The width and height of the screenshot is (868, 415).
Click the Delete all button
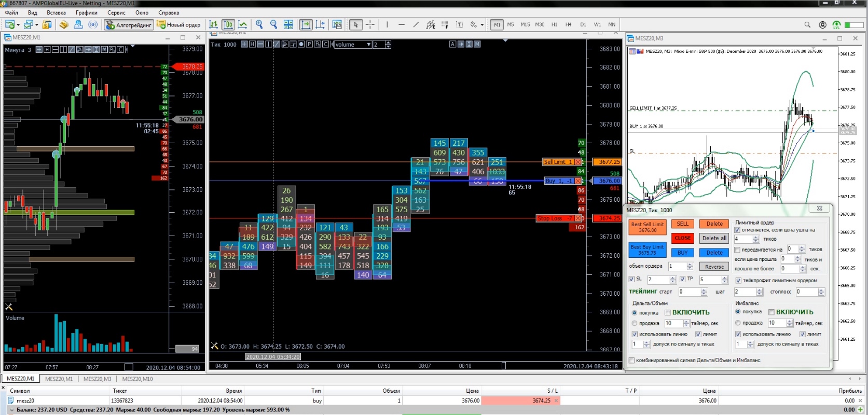click(714, 238)
